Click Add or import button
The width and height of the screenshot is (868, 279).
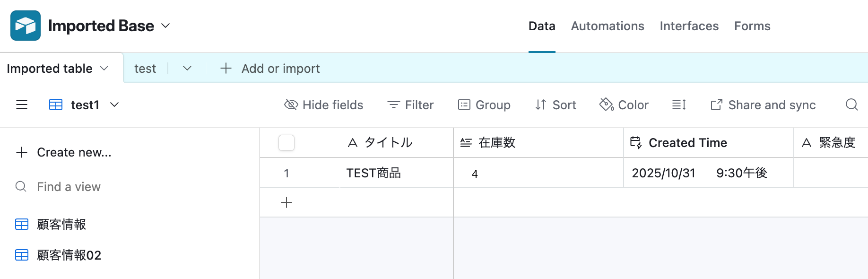(x=270, y=69)
